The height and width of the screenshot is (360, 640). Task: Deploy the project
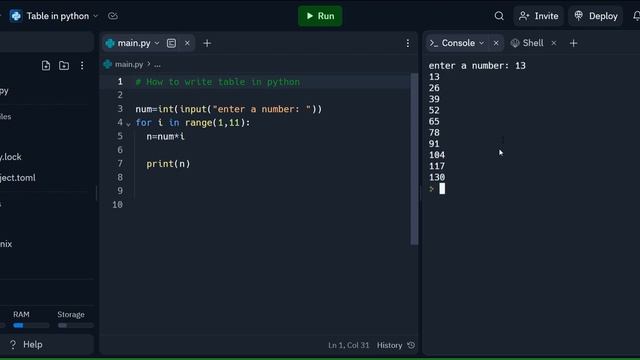tap(596, 16)
